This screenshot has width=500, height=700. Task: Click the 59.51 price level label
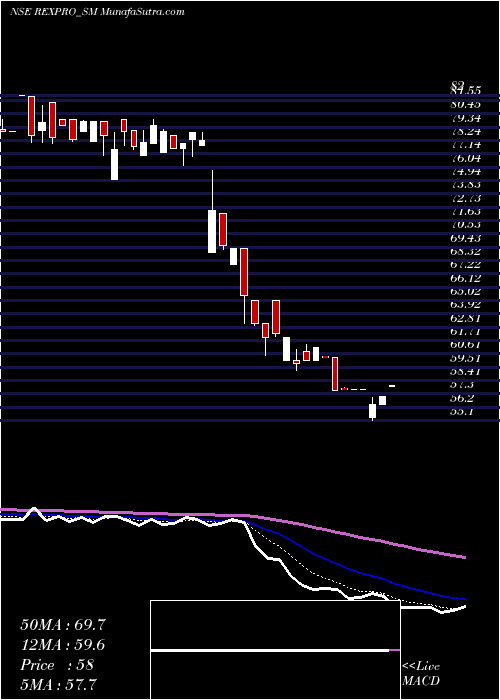click(x=466, y=358)
